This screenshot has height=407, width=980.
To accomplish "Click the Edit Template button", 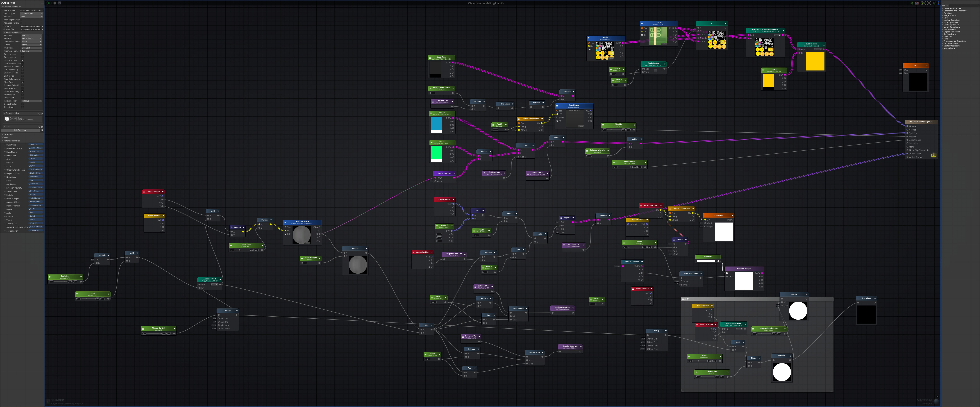I will click(21, 130).
